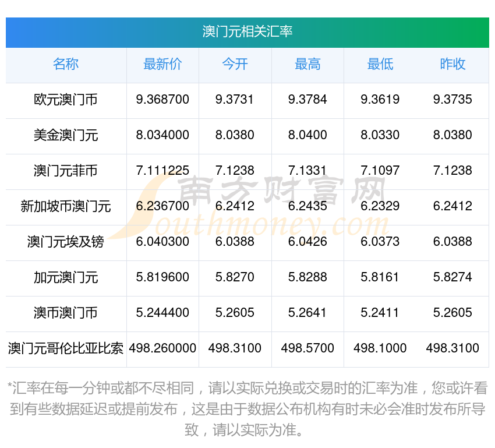Click the 6.2435 high value
Image resolution: width=495 pixels, height=448 pixels.
tap(307, 206)
